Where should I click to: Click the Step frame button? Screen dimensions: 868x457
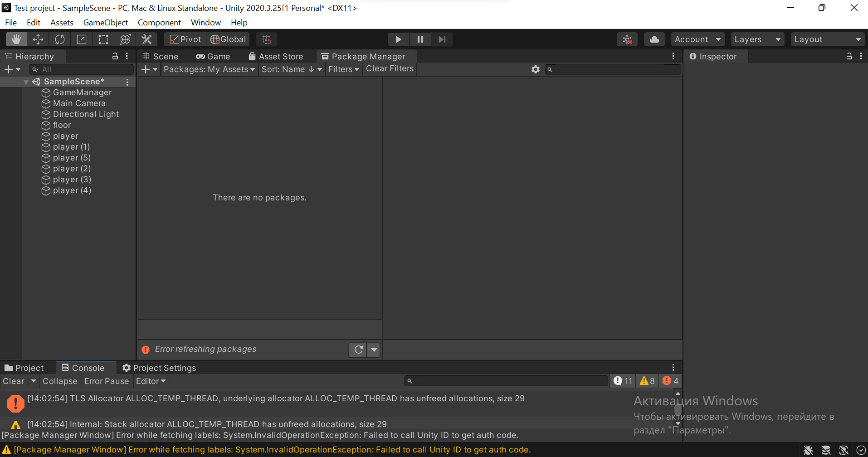coord(442,39)
